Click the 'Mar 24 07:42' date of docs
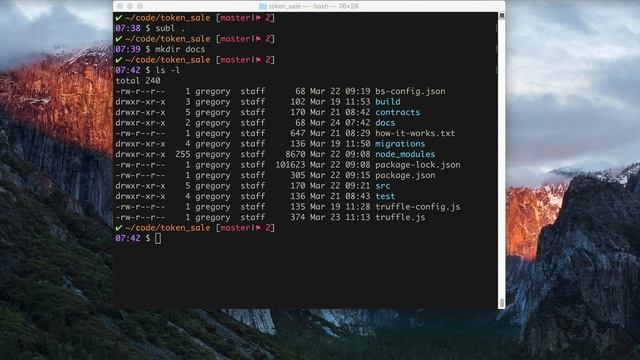Viewport: 640px width, 360px height. click(x=340, y=123)
